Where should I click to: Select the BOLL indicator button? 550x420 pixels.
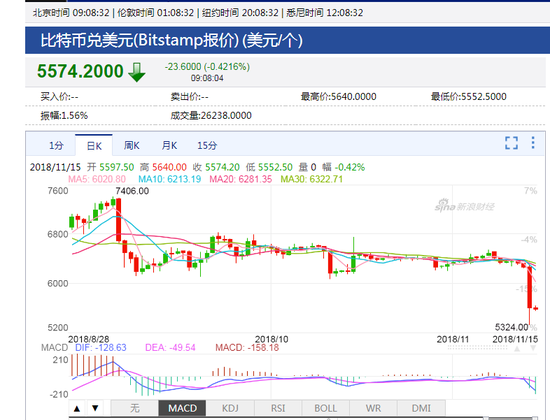coord(326,408)
